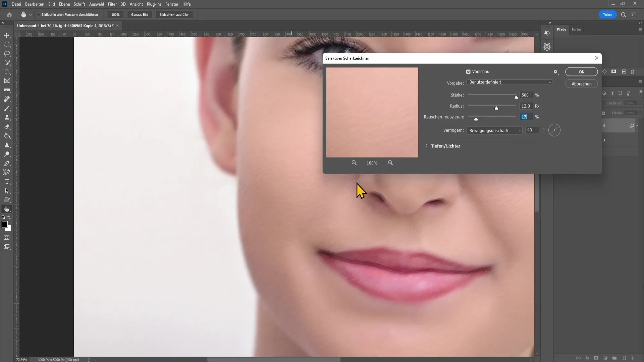Select the Ruler tool
Screen dimensions: 644x362
pos(7,90)
